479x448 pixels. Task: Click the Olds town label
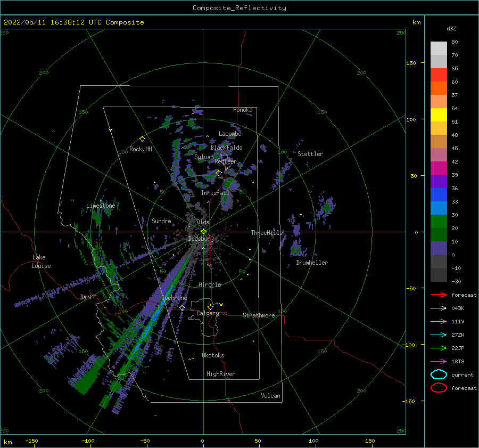click(x=203, y=222)
